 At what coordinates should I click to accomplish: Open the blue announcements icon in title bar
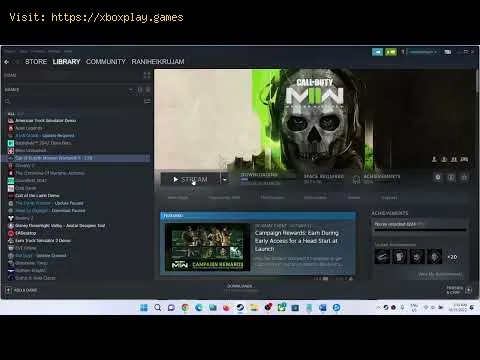pos(377,52)
